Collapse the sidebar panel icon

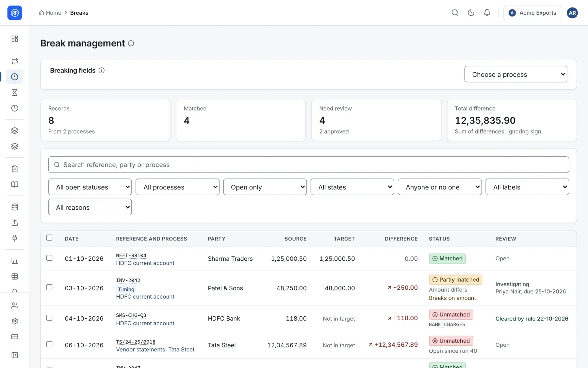tap(15, 355)
